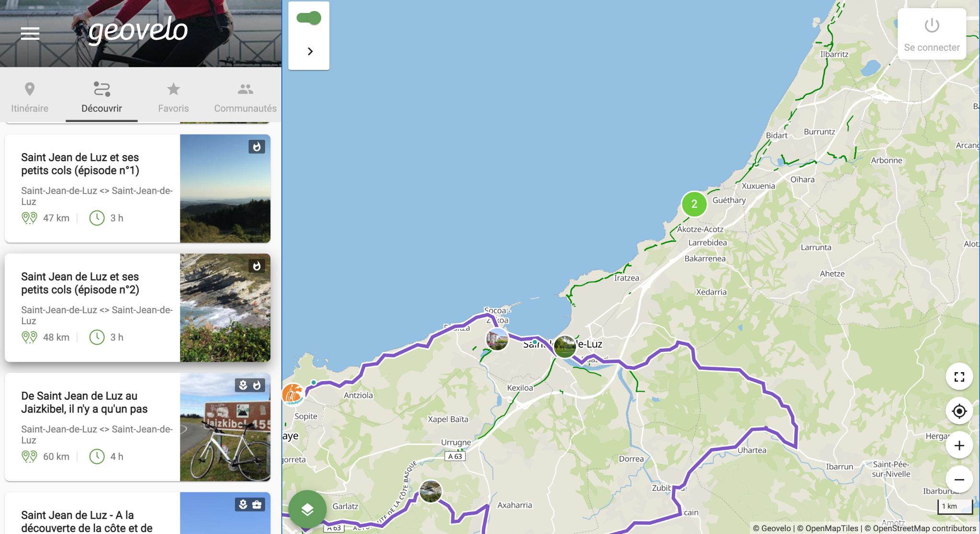Click briefcase icon on côte discovery card
The width and height of the screenshot is (980, 534).
(257, 504)
